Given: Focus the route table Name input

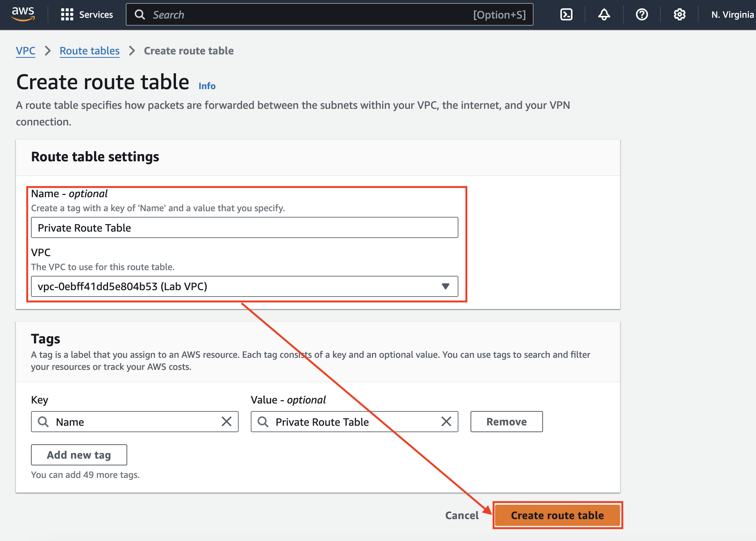Looking at the screenshot, I should pos(244,227).
